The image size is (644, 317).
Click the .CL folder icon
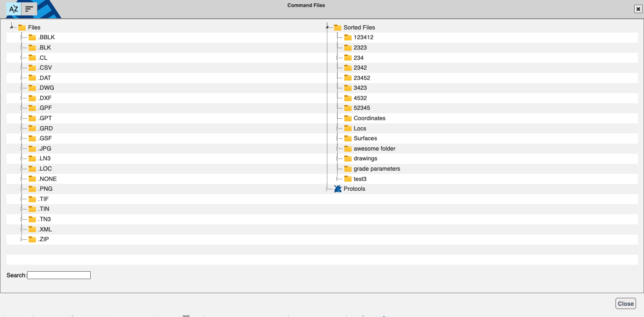click(x=32, y=58)
